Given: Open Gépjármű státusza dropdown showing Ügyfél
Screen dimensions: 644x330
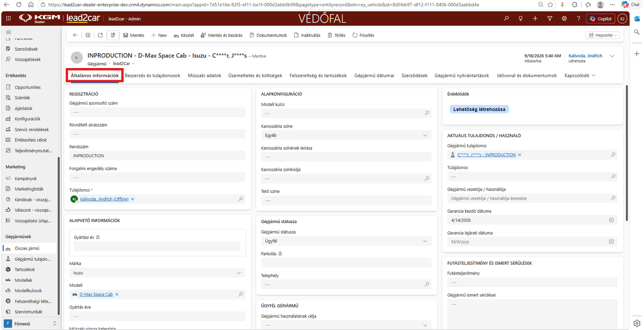Looking at the screenshot, I should [346, 241].
